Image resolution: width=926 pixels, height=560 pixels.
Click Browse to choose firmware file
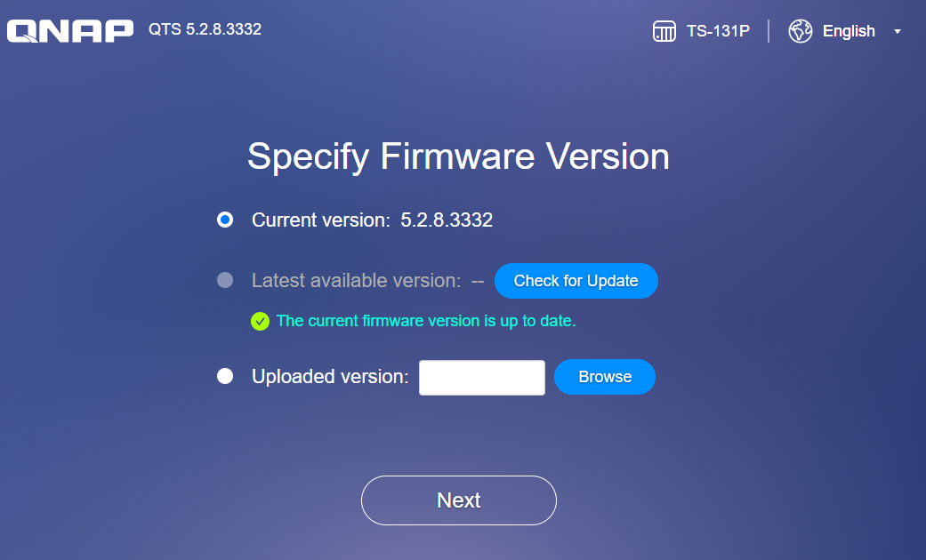(x=605, y=377)
